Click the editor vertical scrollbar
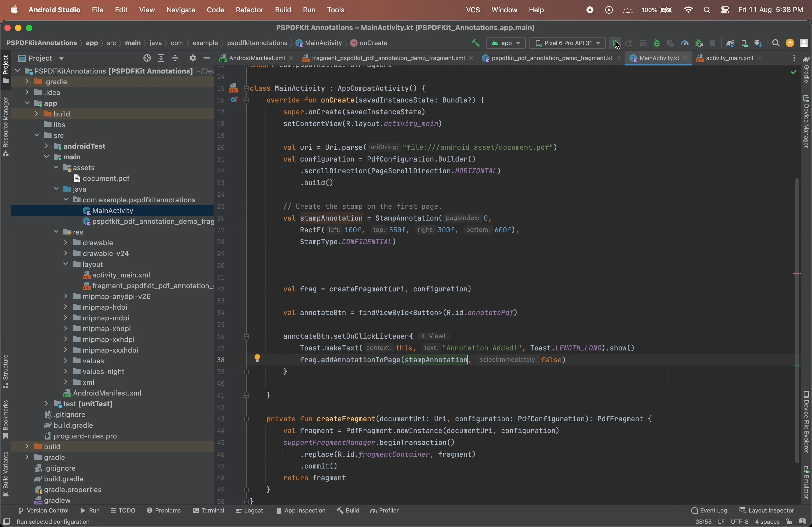812x527 pixels. (797, 320)
